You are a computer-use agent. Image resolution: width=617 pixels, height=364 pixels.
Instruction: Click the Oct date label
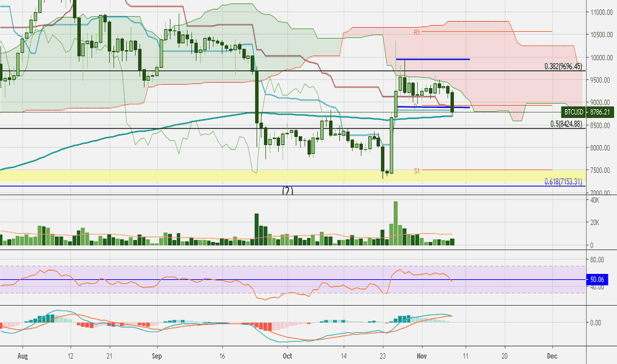click(287, 356)
